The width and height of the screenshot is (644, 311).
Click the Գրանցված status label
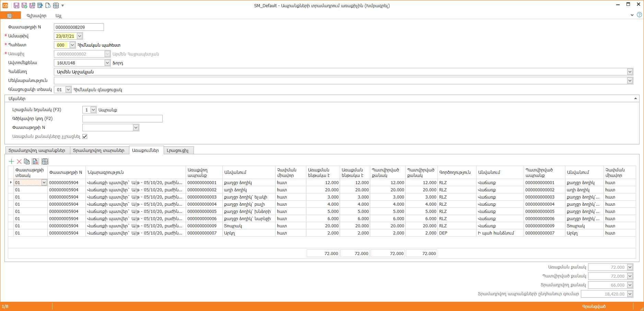tap(594, 307)
